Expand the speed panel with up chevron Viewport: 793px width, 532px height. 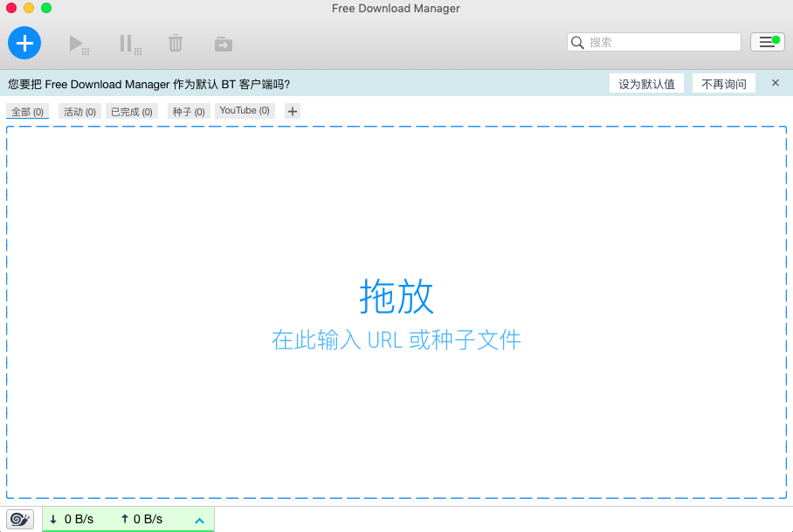[200, 521]
